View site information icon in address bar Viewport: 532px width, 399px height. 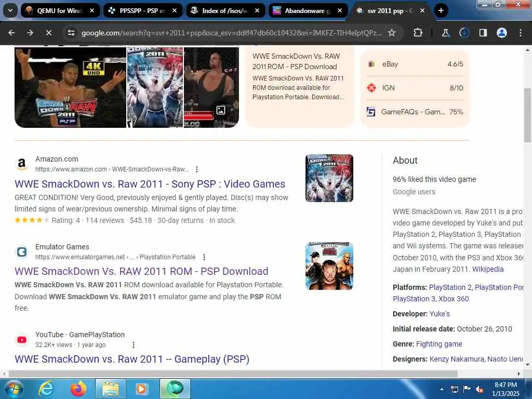71,33
